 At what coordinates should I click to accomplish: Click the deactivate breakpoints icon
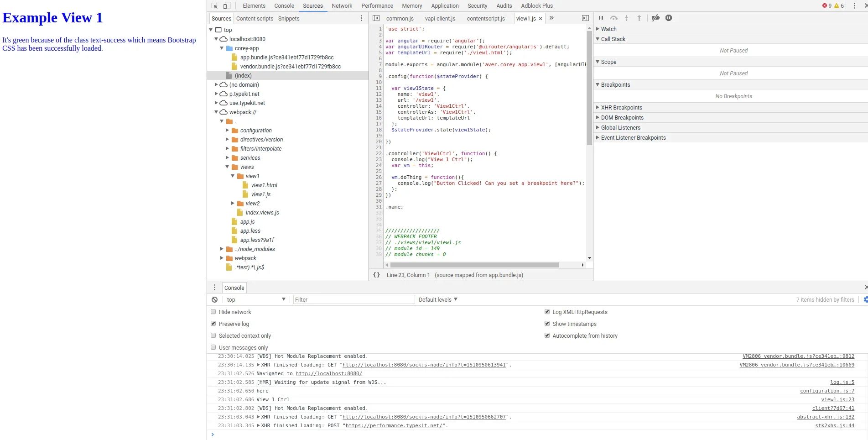coord(655,18)
